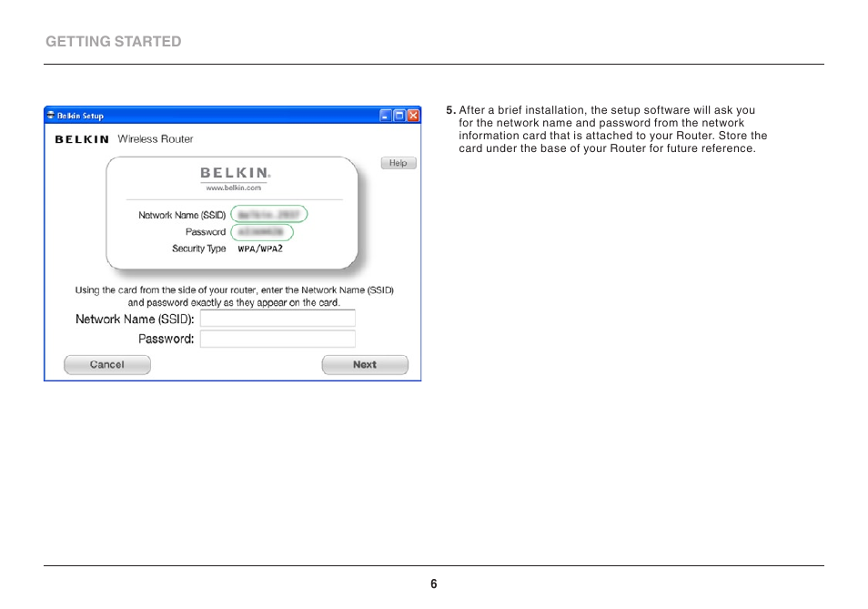This screenshot has height=609, width=868.
Task: Open the Help button
Action: (x=398, y=163)
